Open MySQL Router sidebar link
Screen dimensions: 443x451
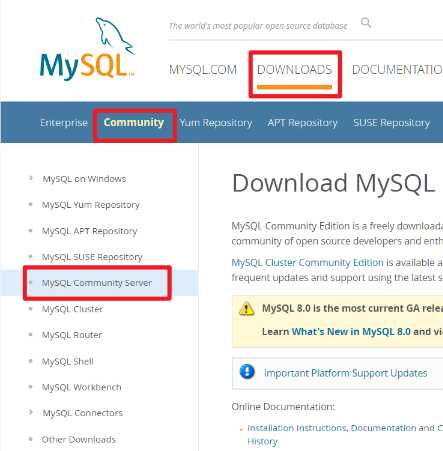click(x=72, y=335)
